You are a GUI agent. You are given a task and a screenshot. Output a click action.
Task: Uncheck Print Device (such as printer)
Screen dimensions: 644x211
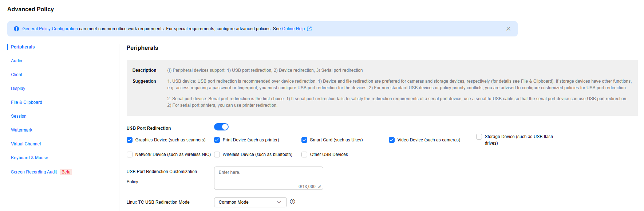point(217,140)
